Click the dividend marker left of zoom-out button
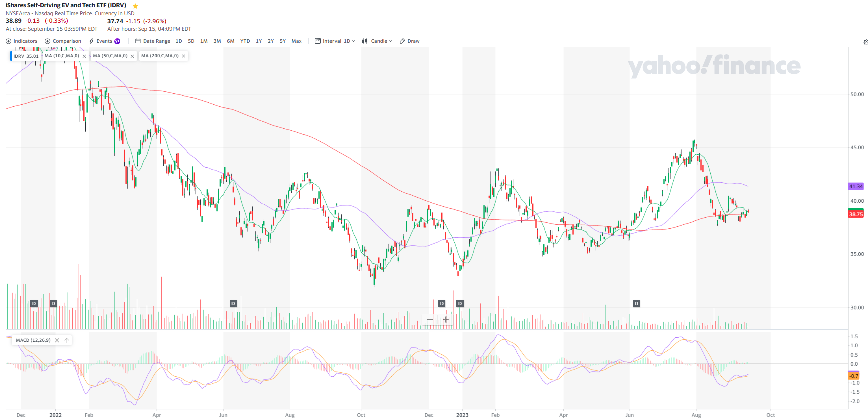The height and width of the screenshot is (420, 868). click(442, 303)
